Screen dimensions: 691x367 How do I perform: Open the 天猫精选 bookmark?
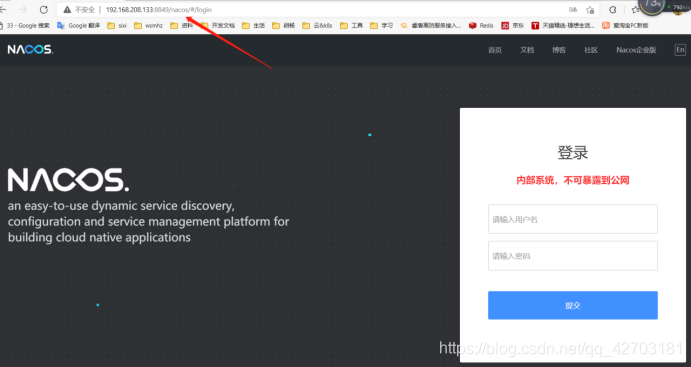pyautogui.click(x=563, y=26)
